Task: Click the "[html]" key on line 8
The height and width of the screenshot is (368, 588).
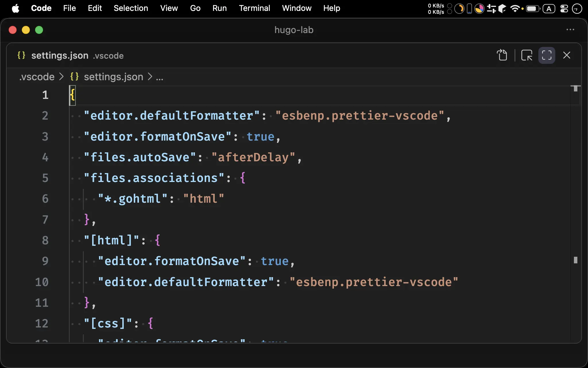Action: (111, 240)
